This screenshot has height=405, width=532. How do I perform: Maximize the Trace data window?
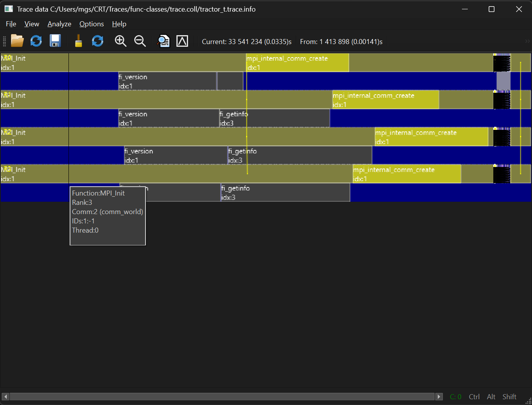coord(491,9)
